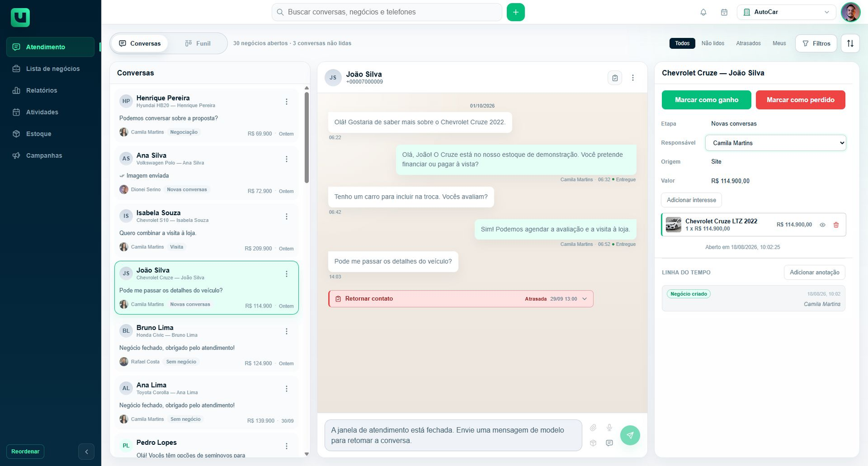Open Estoque in the sidebar

pos(50,134)
